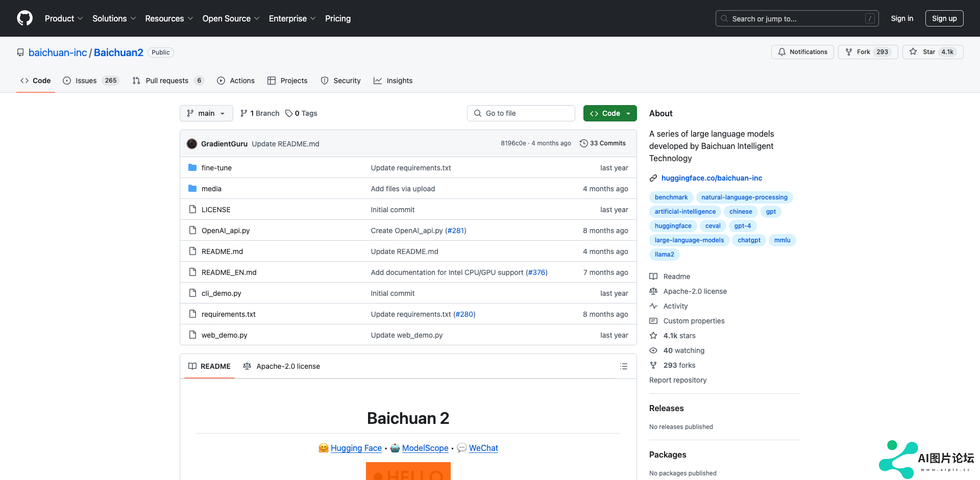Click the Search or jump to field

(797, 18)
